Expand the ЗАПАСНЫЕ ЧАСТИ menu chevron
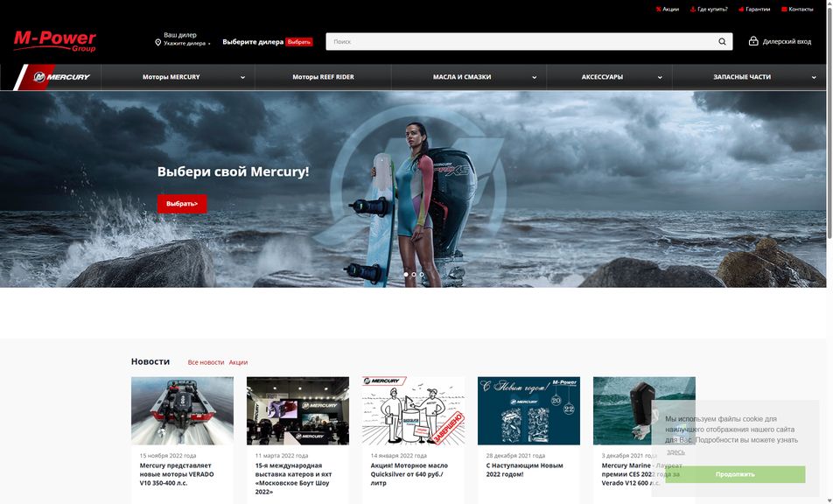The height and width of the screenshot is (504, 833). pyautogui.click(x=814, y=78)
